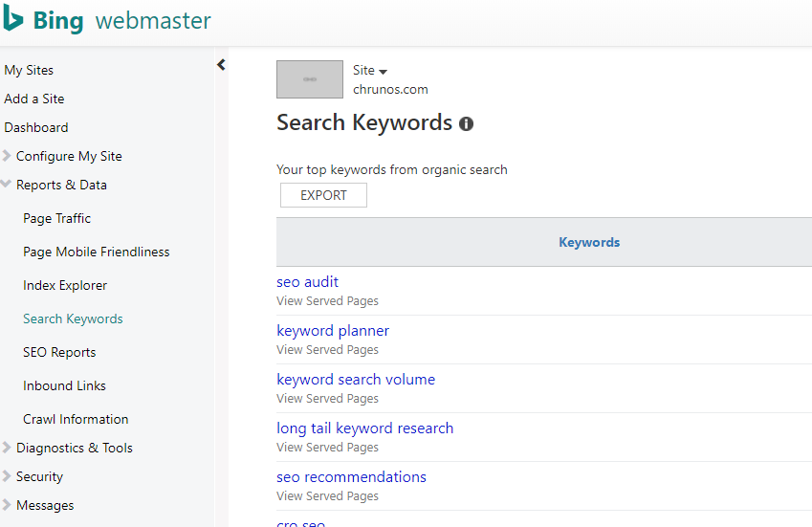Select Search Keywords in sidebar
The height and width of the screenshot is (527, 812).
73,318
